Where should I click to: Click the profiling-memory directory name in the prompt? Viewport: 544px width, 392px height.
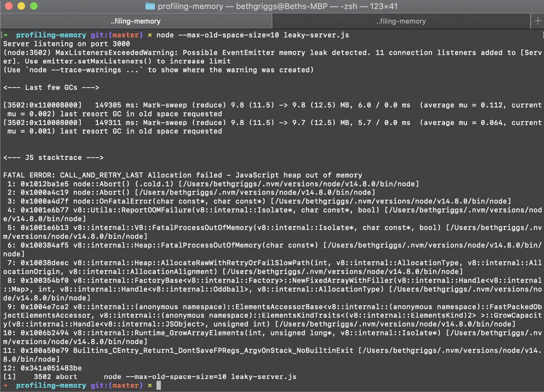(x=51, y=35)
